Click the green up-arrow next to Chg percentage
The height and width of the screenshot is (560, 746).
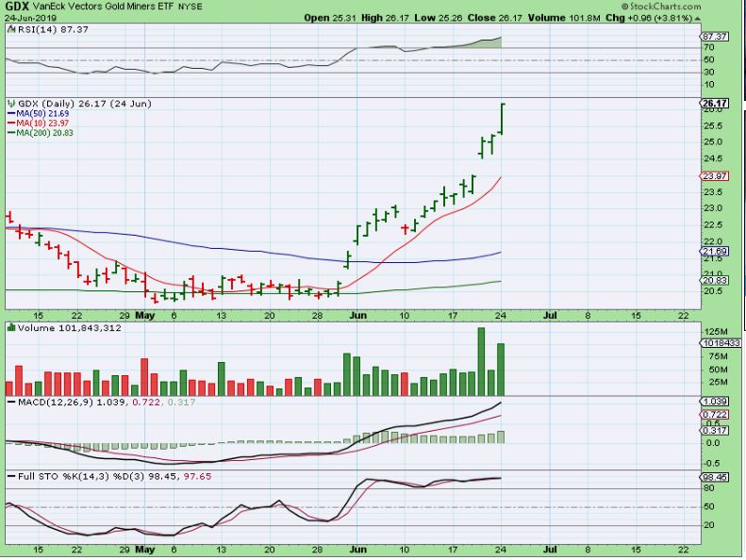(x=697, y=19)
